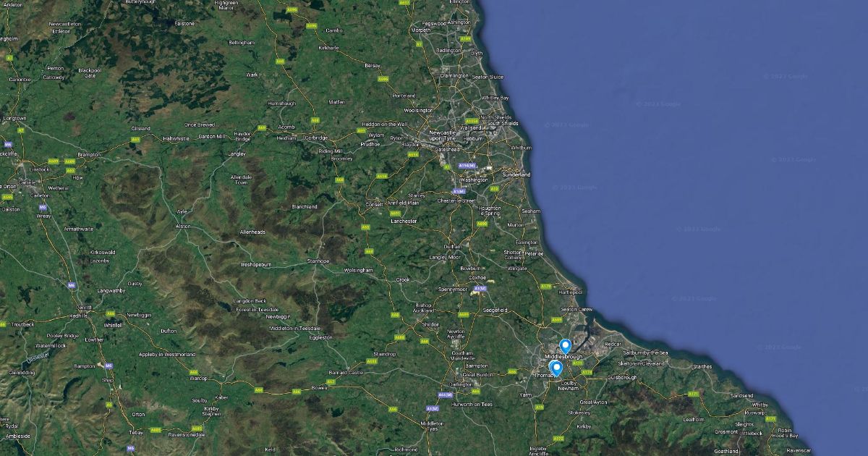
Task: Select the Blanchland label
Action: [x=305, y=206]
